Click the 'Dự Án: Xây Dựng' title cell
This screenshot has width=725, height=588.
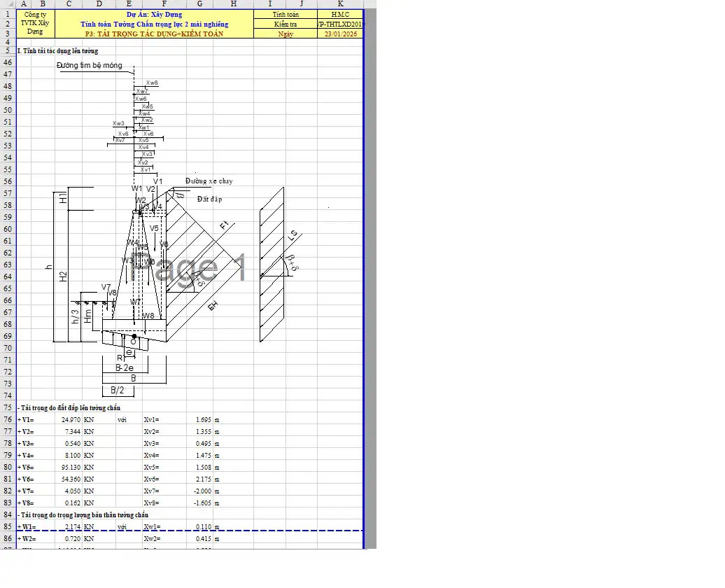point(154,14)
